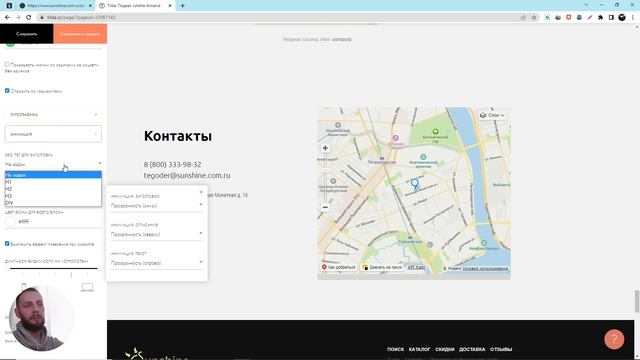Go back with browser back arrow
Viewport: 640px width, 360px height.
click(7, 17)
